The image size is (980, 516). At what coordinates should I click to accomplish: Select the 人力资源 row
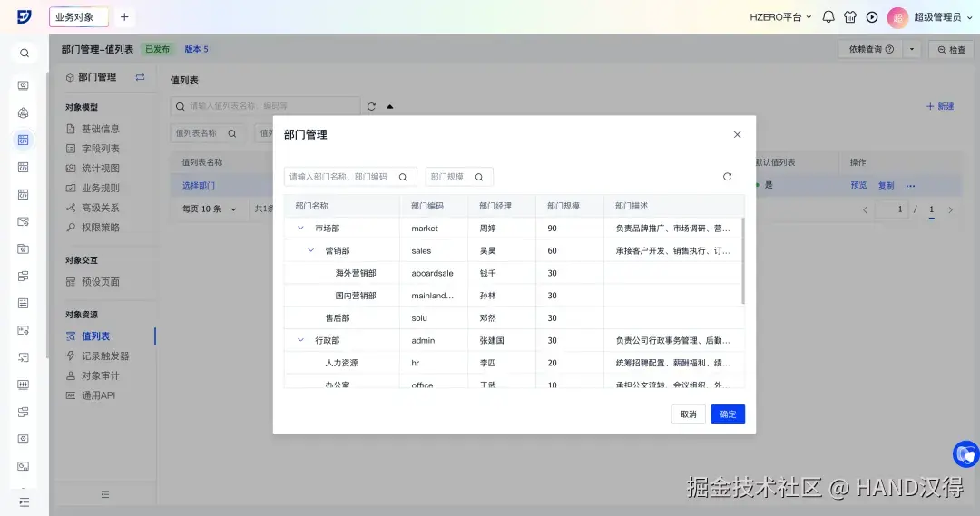point(514,363)
